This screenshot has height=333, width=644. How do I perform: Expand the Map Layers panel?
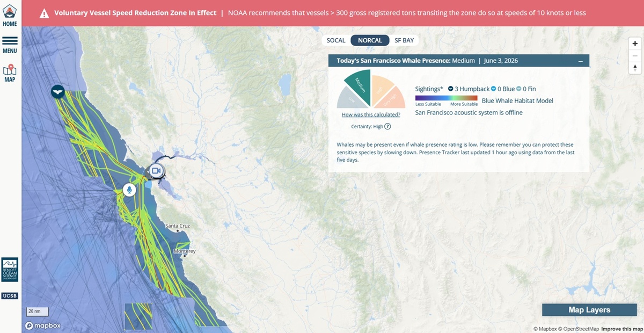(589, 310)
